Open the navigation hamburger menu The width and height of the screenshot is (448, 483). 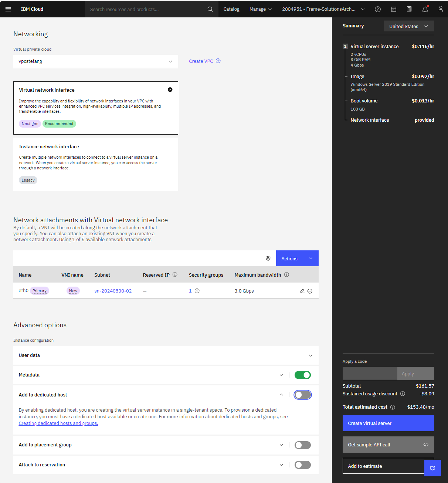tap(8, 9)
